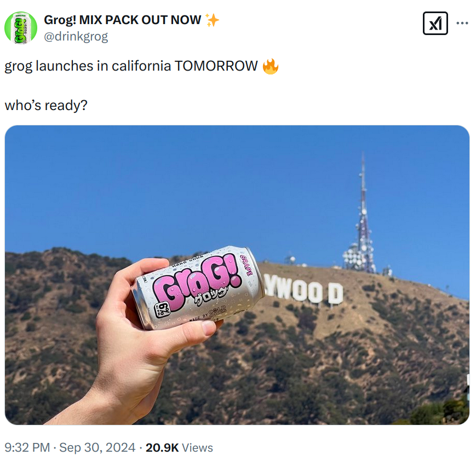The image size is (476, 461).
Task: Open the @drinkgrog handle link
Action: pos(76,37)
